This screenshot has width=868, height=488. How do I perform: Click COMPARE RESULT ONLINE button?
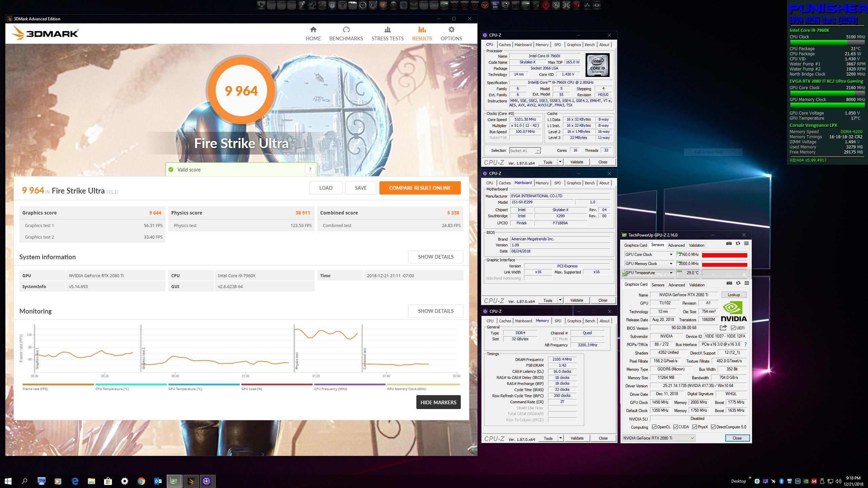[420, 188]
